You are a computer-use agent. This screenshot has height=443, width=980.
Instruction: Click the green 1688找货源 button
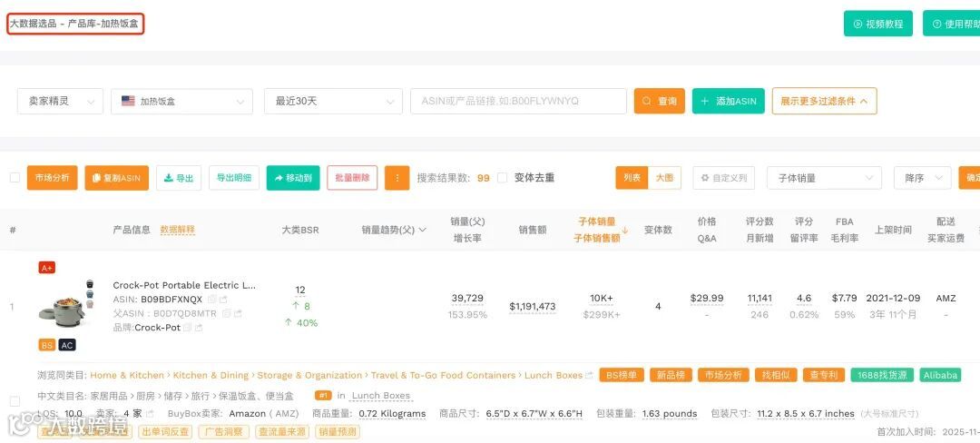tap(882, 376)
